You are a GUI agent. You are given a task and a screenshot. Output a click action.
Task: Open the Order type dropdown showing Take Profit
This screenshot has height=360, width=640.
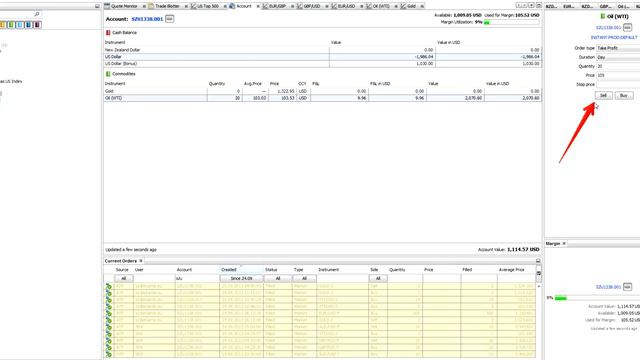pos(618,48)
